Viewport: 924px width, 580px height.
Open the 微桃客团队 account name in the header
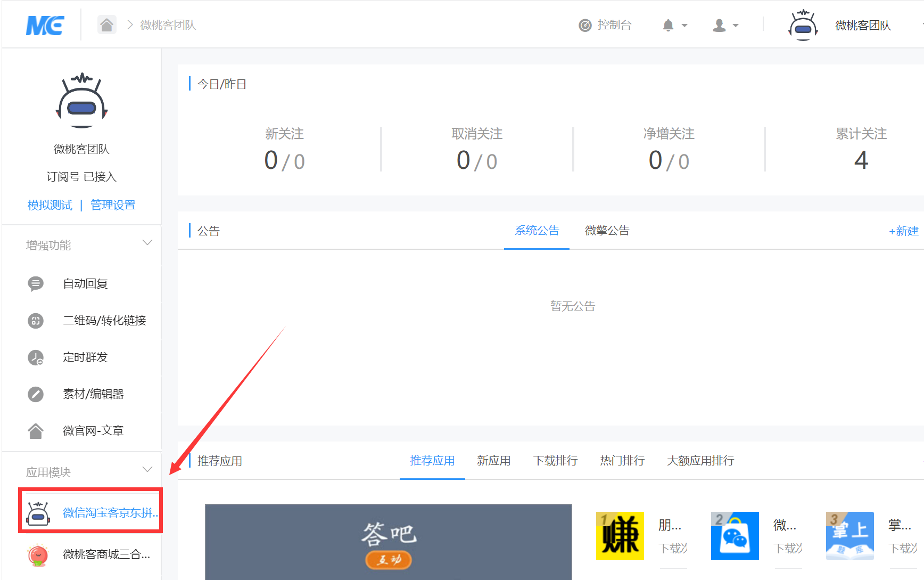863,26
